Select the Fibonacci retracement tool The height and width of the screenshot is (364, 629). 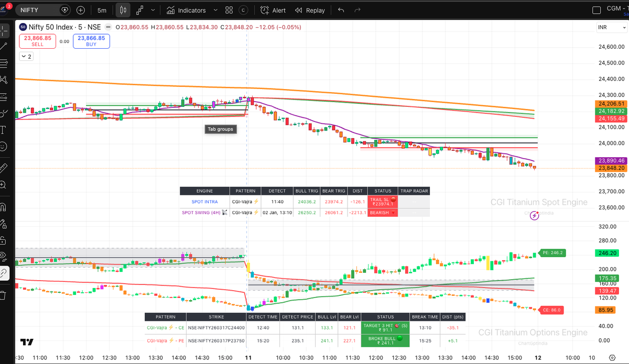5,63
